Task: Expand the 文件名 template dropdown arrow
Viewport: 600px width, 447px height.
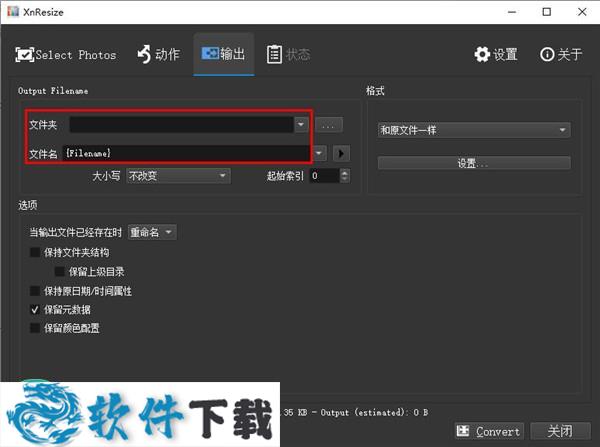Action: [x=319, y=153]
